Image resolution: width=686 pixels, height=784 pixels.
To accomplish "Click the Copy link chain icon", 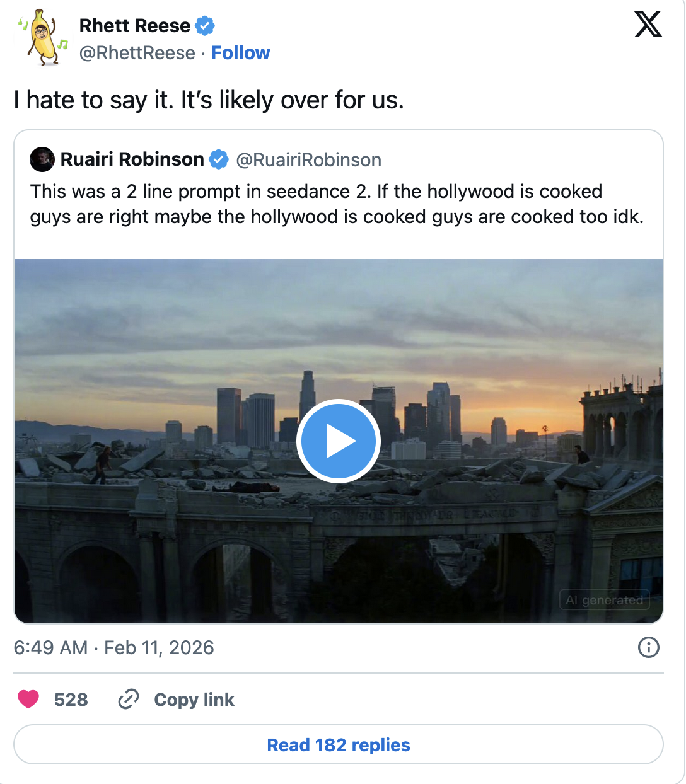I will 129,700.
